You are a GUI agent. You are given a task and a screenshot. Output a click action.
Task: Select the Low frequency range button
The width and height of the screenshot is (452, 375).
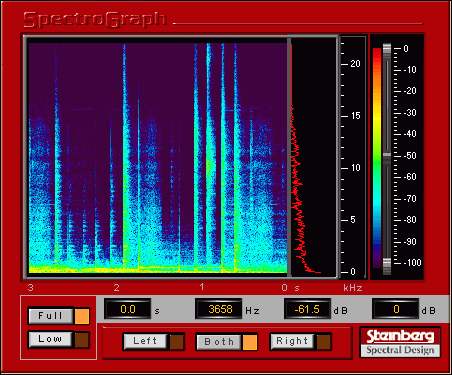(x=50, y=340)
